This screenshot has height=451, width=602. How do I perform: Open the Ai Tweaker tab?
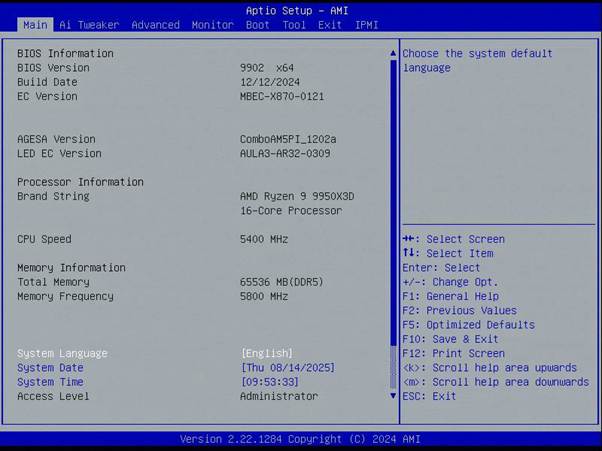coord(89,25)
